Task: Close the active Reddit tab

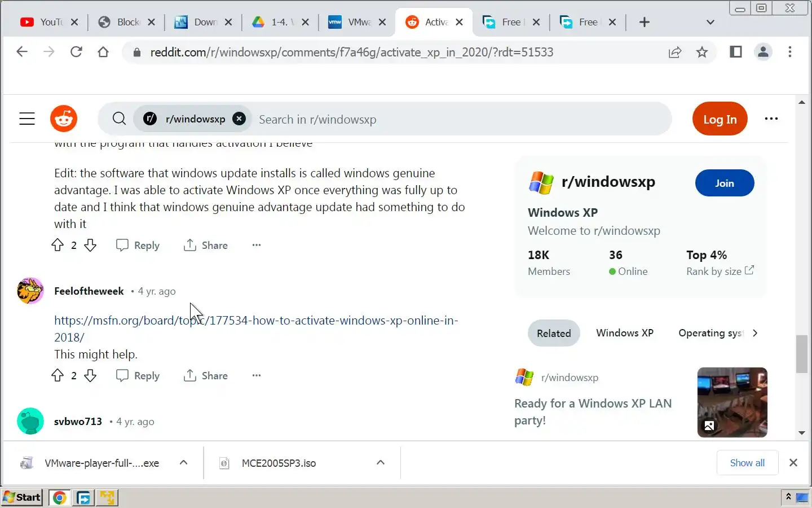Action: [459, 22]
